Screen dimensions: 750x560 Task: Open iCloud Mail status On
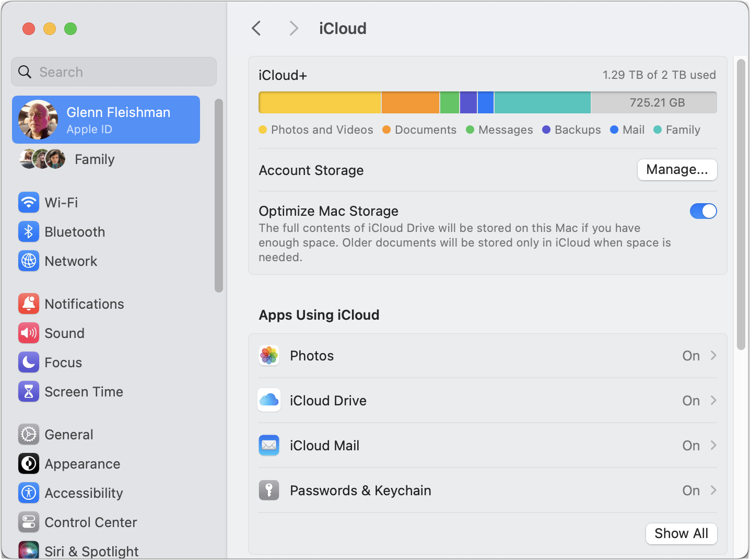(690, 446)
